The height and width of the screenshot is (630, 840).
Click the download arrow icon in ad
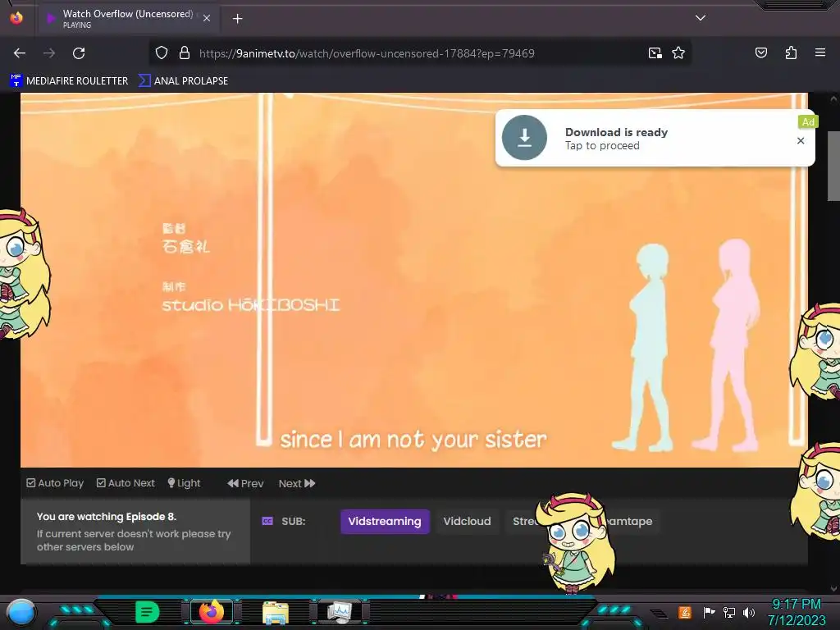coord(524,138)
